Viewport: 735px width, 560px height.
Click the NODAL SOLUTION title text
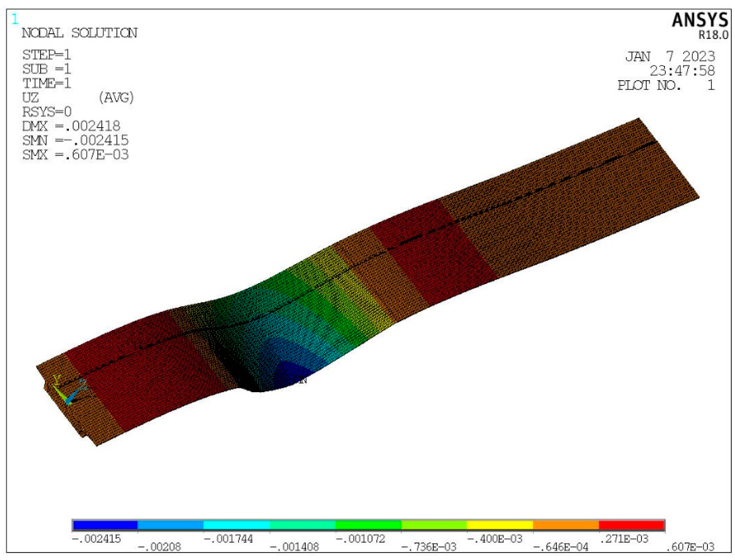click(79, 33)
